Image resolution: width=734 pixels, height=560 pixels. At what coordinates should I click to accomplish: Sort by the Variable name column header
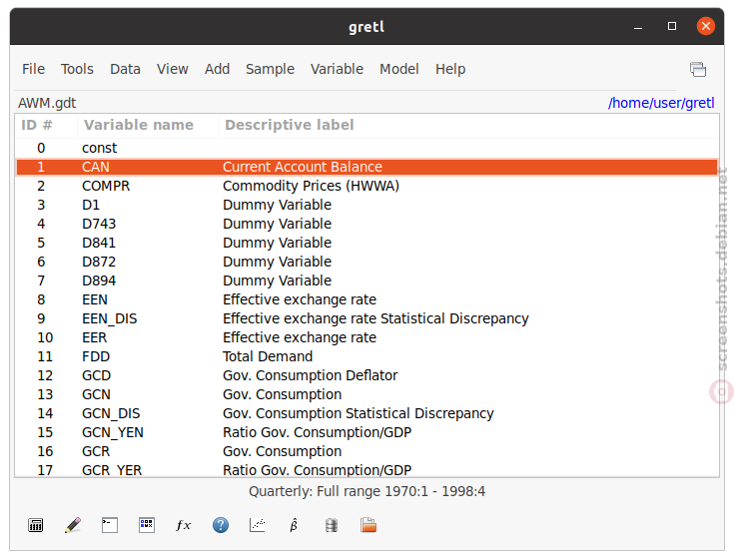[148, 125]
